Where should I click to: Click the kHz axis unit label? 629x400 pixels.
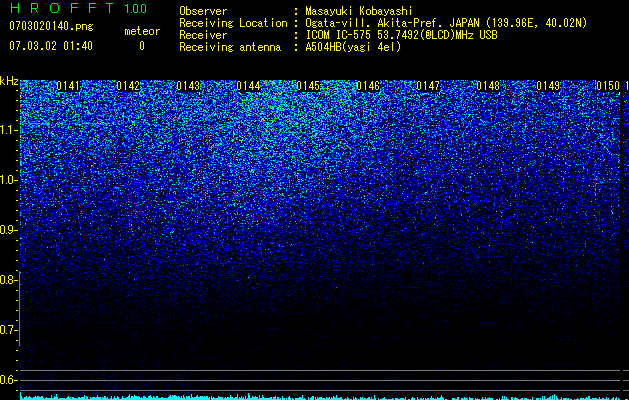(9, 81)
